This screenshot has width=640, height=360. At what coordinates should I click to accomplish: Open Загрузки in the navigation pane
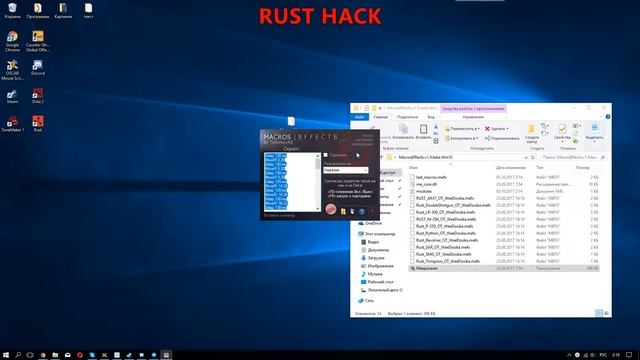pos(372,258)
